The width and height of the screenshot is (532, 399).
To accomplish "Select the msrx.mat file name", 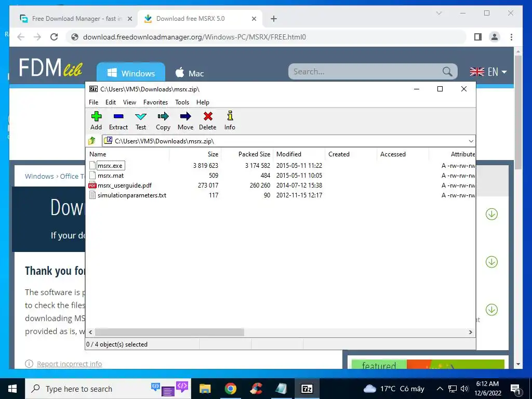I will tap(111, 176).
